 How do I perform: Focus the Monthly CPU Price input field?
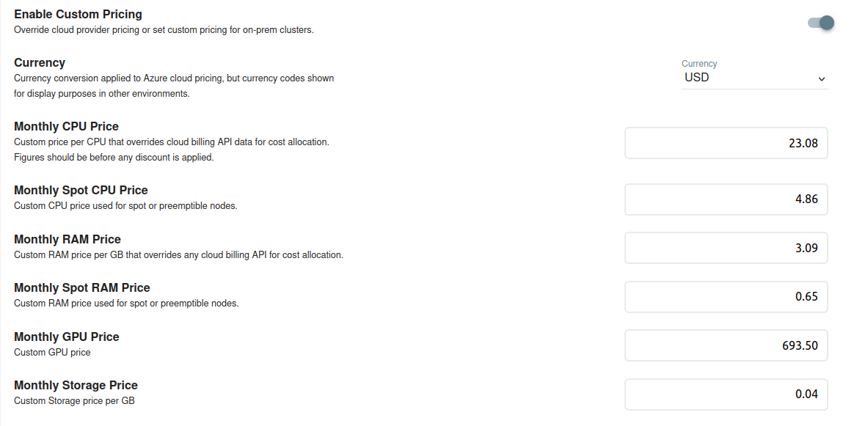[x=726, y=143]
